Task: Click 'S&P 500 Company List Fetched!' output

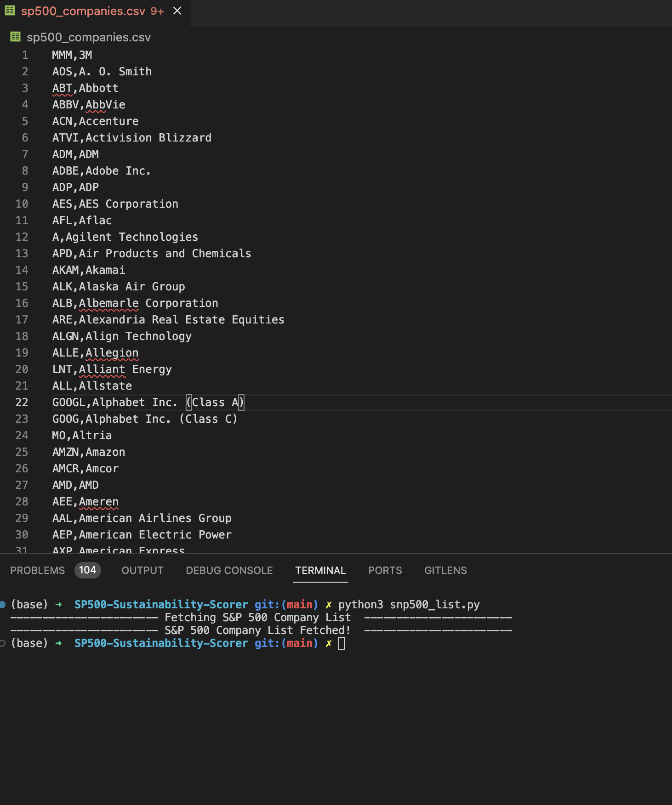Action: [x=258, y=630]
